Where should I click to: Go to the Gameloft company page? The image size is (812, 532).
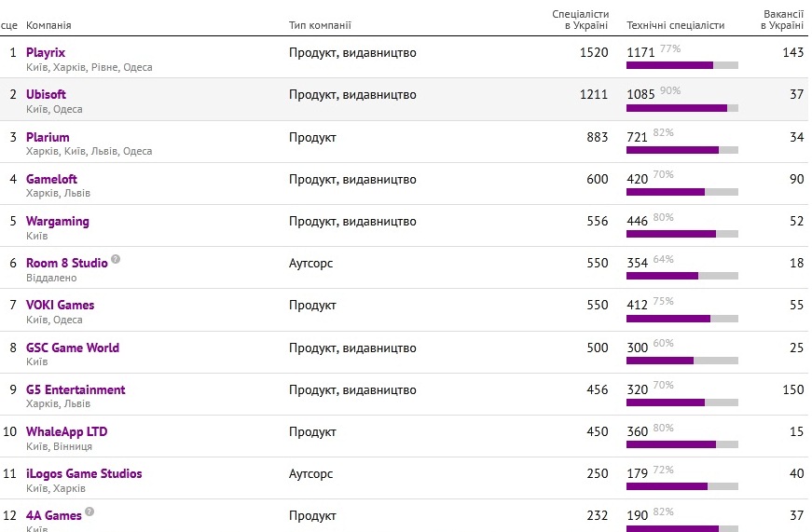pos(51,179)
